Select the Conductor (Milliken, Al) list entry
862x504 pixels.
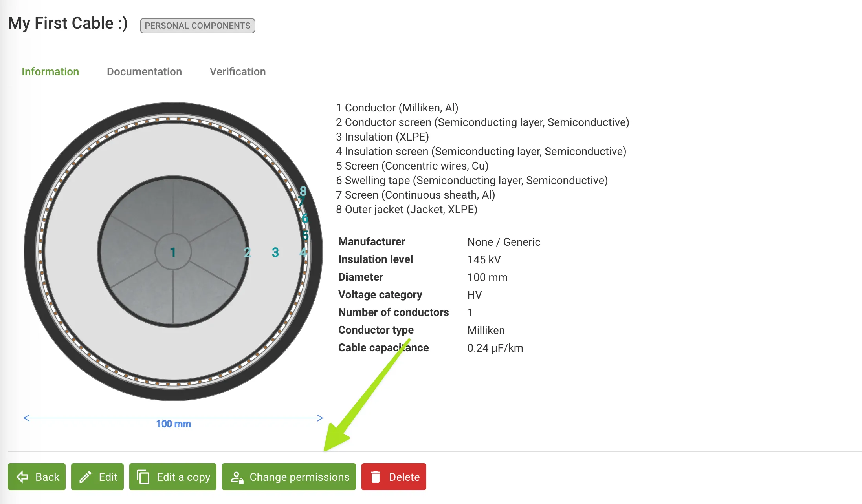click(397, 108)
